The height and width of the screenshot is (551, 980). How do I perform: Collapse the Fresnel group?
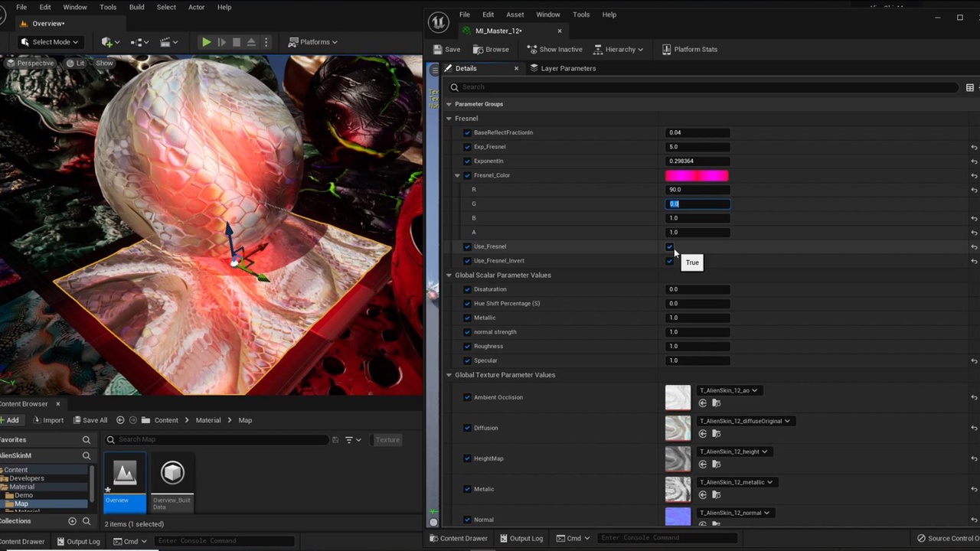pos(449,119)
